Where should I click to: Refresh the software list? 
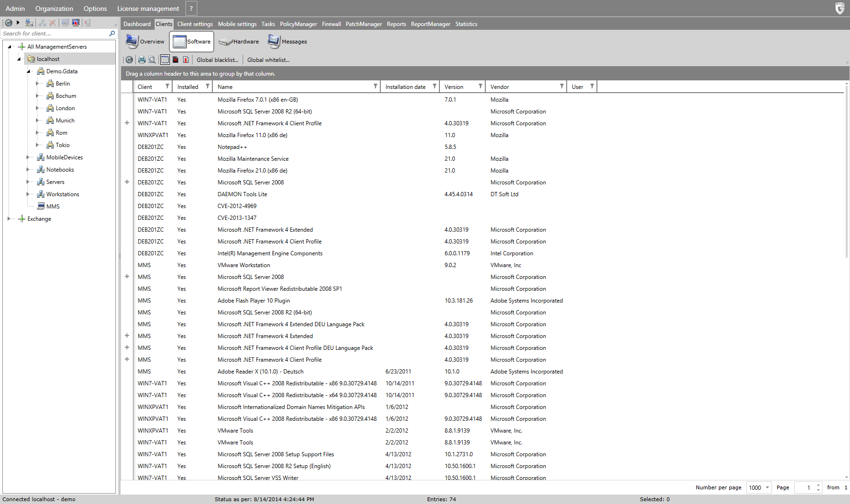pos(129,60)
